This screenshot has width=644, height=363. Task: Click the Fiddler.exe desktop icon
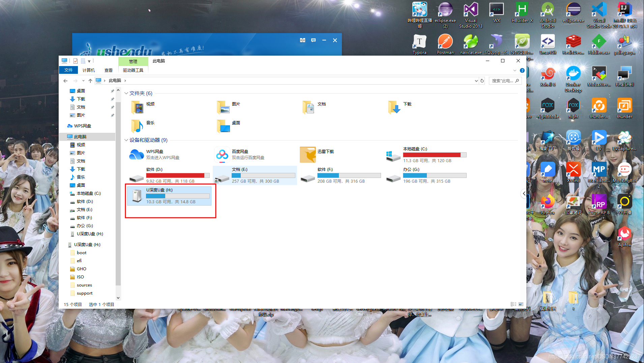tap(599, 44)
